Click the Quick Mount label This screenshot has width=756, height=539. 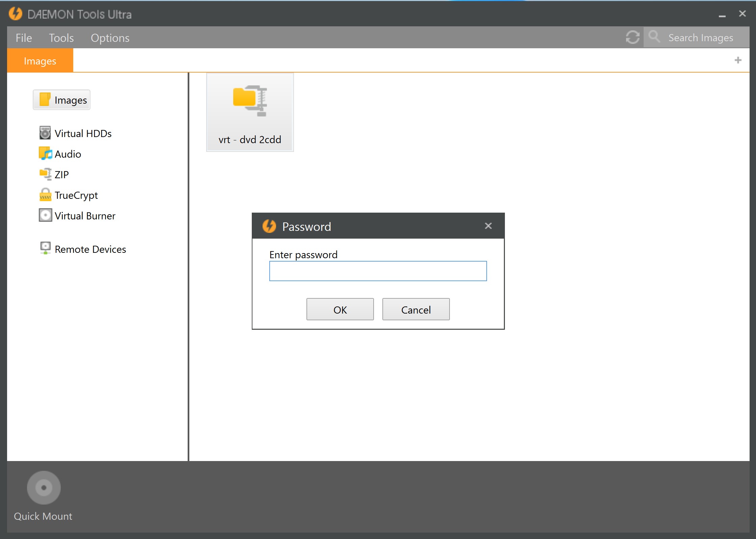tap(43, 516)
